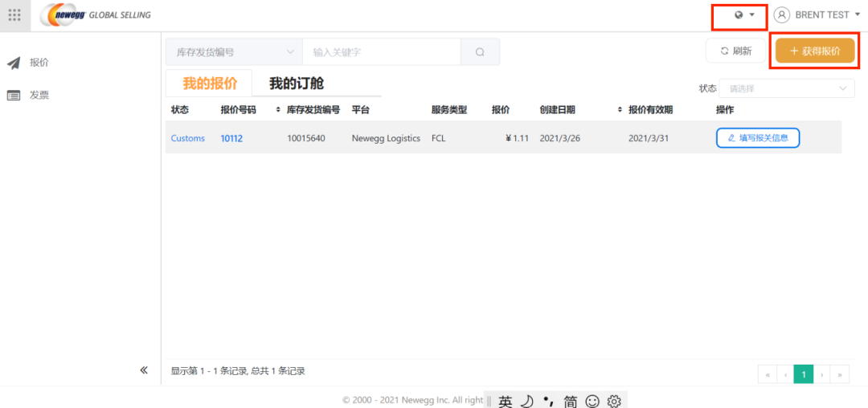
Task: Click the user avatar icon
Action: (781, 15)
